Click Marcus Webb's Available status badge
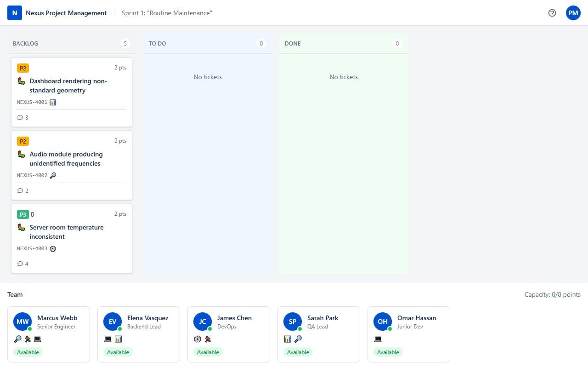This screenshot has height=368, width=588. pyautogui.click(x=28, y=352)
